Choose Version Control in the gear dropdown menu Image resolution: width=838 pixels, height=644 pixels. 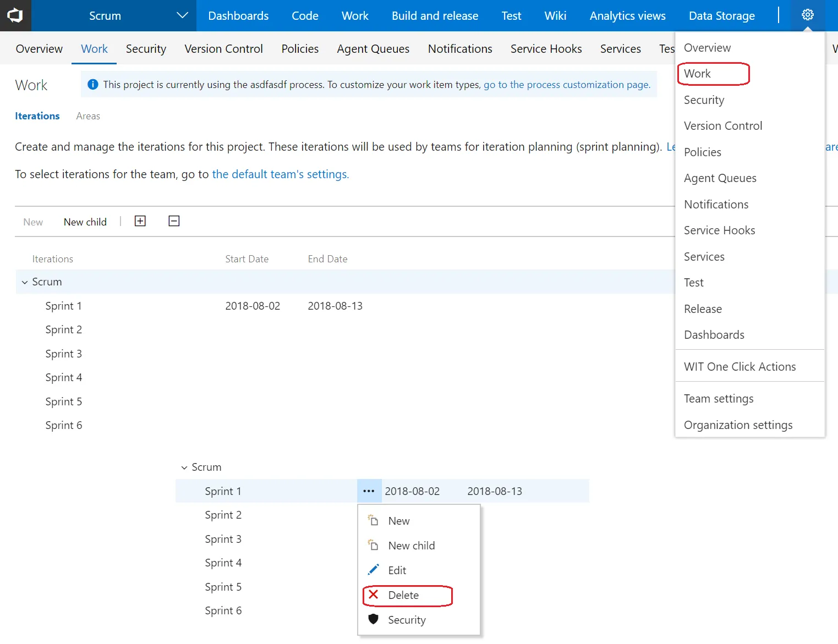tap(723, 126)
